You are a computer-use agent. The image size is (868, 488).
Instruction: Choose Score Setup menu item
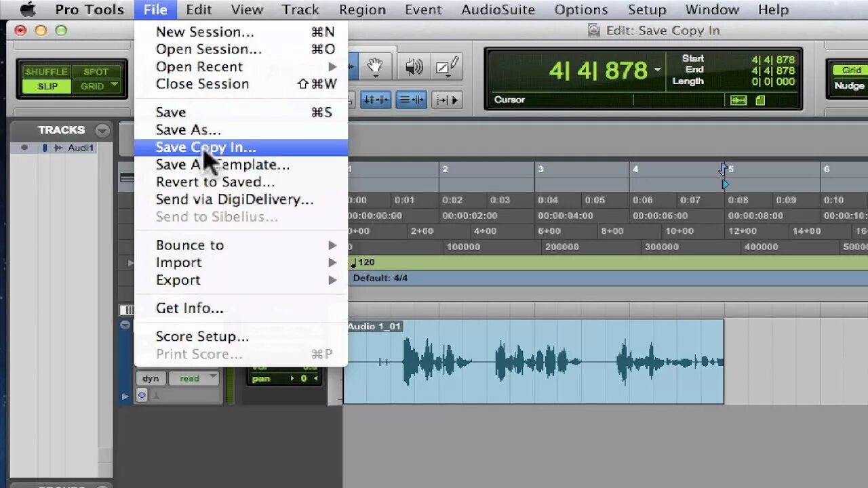coord(241,337)
